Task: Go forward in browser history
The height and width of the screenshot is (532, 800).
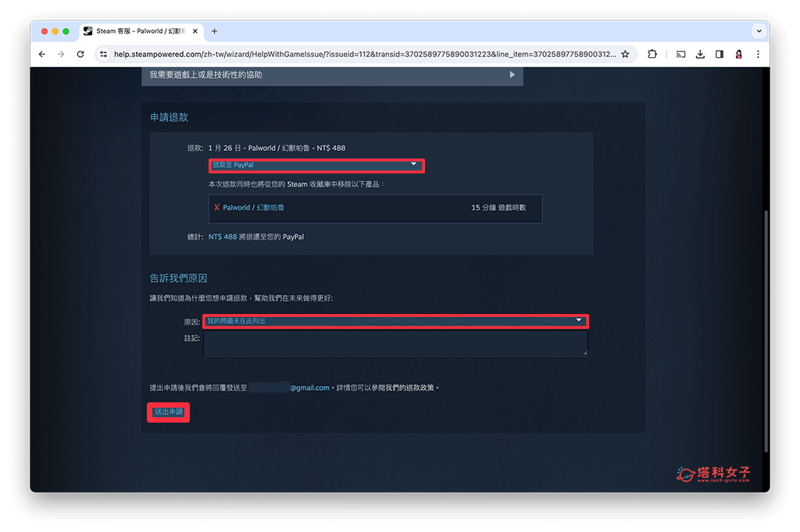Action: (x=61, y=54)
